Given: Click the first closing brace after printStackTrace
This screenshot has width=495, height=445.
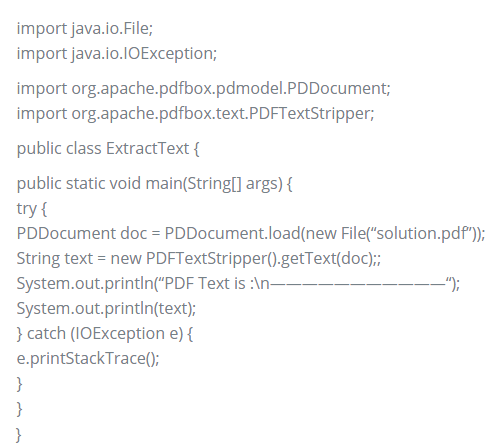Looking at the screenshot, I should pos(19,384).
